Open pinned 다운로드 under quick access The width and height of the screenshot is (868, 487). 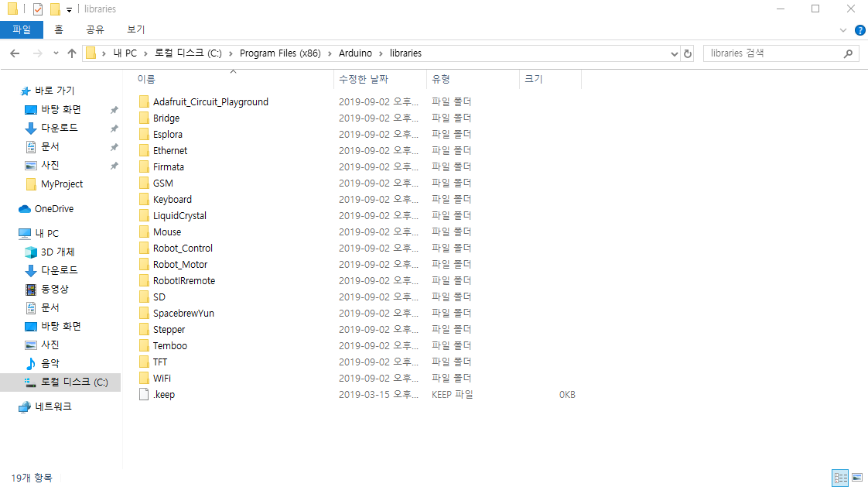point(52,128)
